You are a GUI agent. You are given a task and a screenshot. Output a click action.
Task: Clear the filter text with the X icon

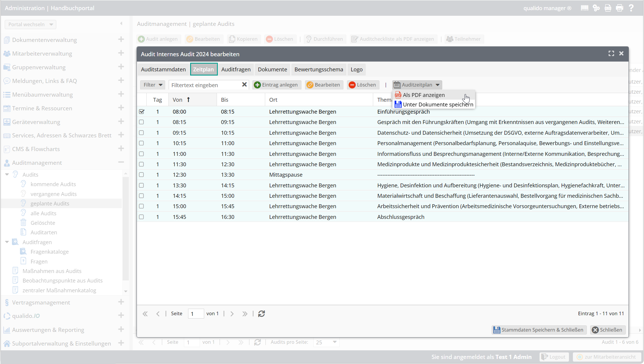click(244, 85)
